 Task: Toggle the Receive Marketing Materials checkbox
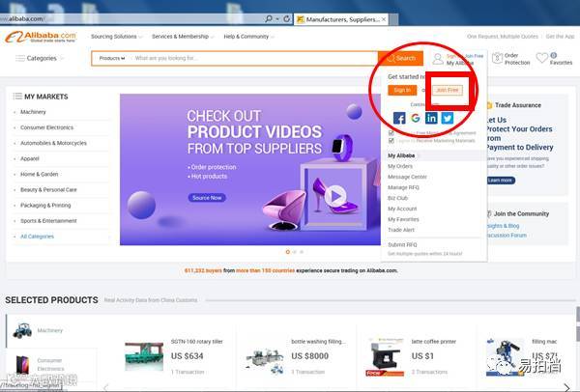tap(391, 141)
